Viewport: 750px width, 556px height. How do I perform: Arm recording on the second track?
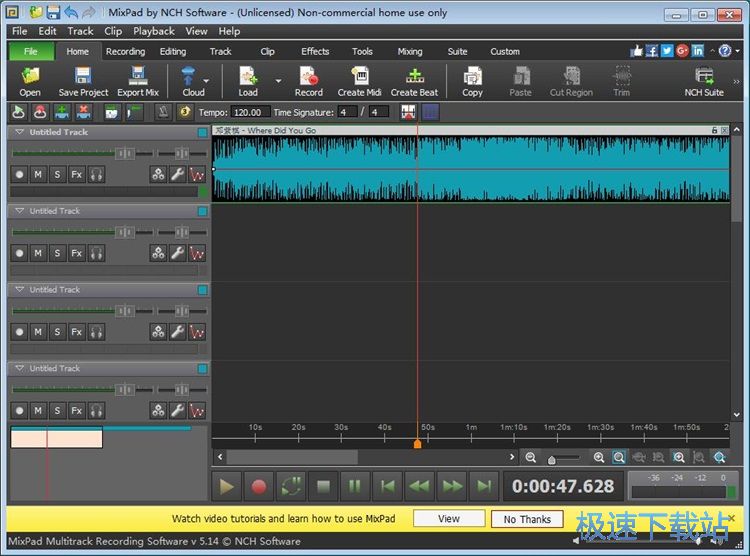click(x=19, y=253)
